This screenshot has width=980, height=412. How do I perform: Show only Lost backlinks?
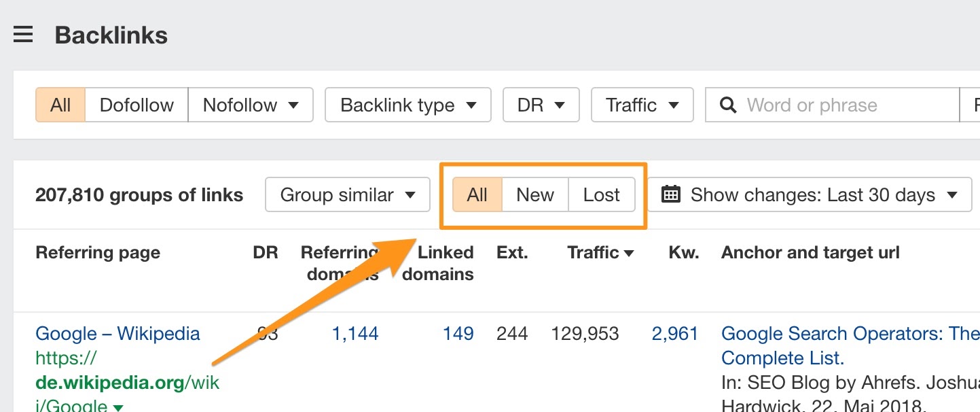(x=601, y=195)
